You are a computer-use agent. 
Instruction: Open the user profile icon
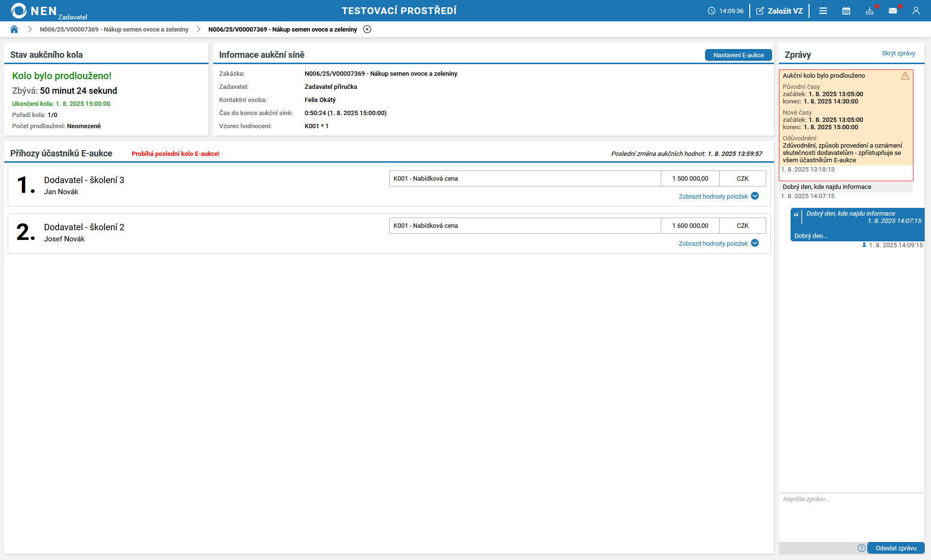tap(915, 11)
